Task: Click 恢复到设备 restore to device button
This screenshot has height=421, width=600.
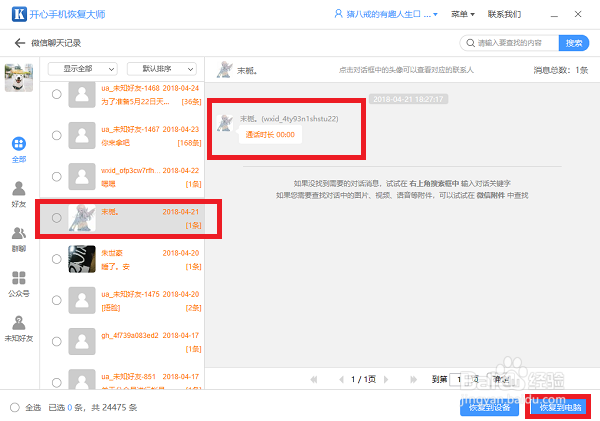Action: [489, 408]
